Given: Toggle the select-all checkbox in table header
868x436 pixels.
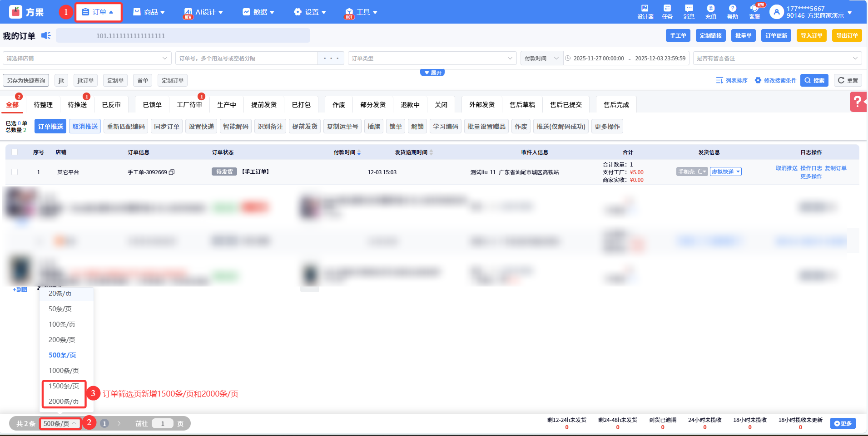Looking at the screenshot, I should (15, 152).
